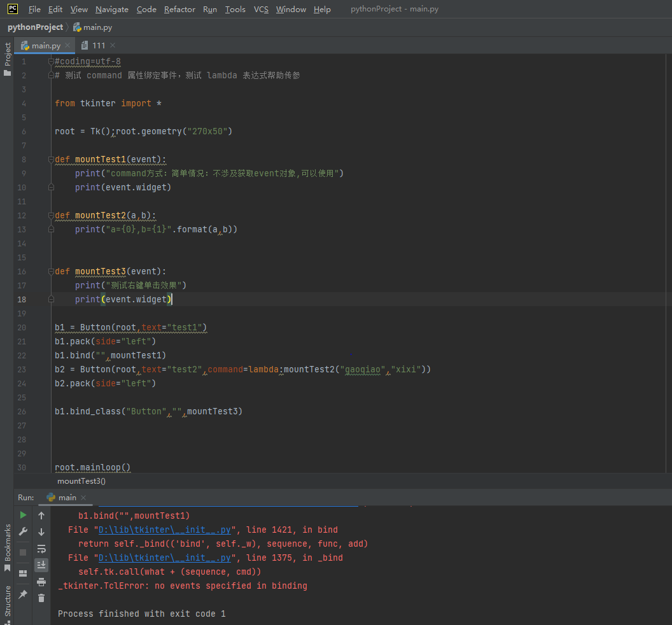Rerun main with the green play icon
This screenshot has width=672, height=625.
click(x=23, y=515)
